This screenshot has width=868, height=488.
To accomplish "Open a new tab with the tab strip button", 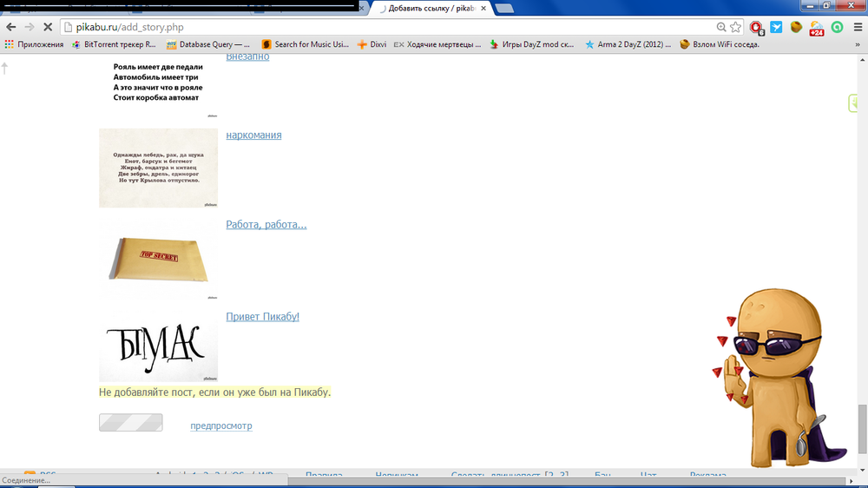I will pos(504,8).
